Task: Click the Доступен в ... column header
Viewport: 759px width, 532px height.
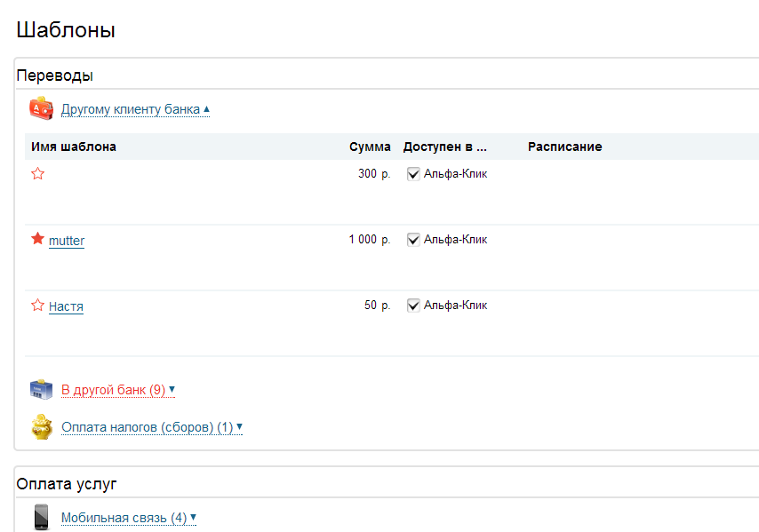Action: point(445,147)
